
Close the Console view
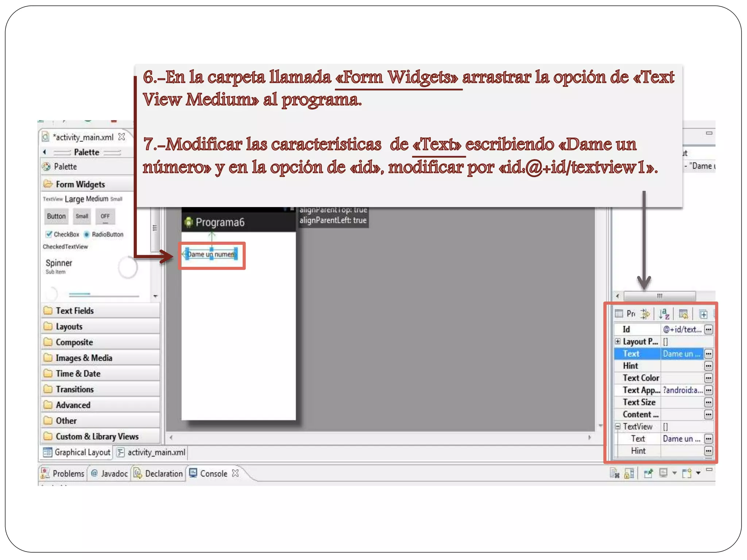[x=236, y=473]
